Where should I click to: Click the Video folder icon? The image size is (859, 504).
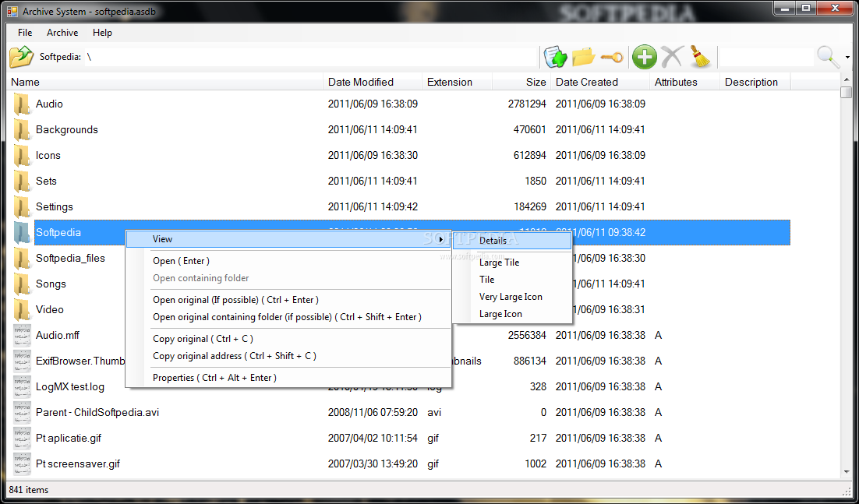coord(21,310)
